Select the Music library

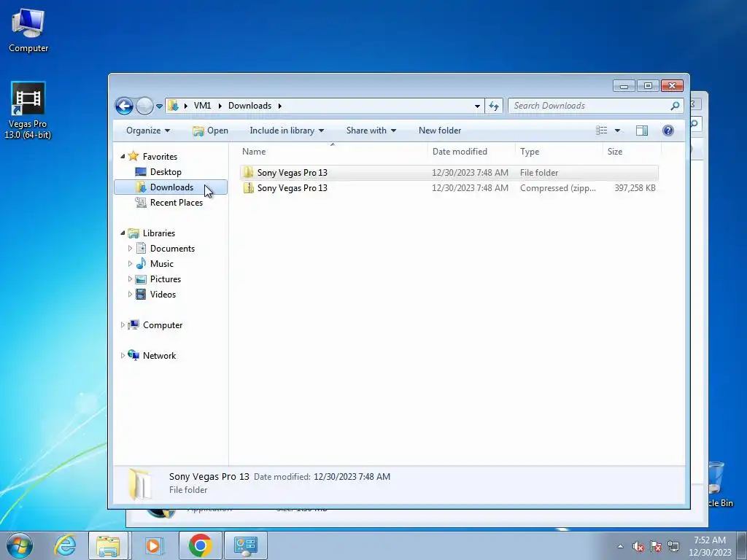click(x=161, y=264)
